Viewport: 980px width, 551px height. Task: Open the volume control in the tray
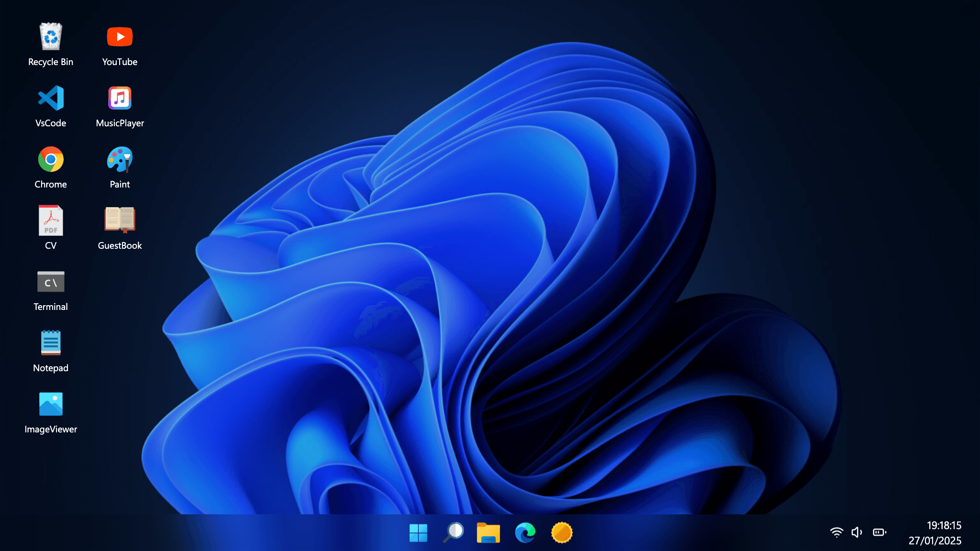(857, 531)
